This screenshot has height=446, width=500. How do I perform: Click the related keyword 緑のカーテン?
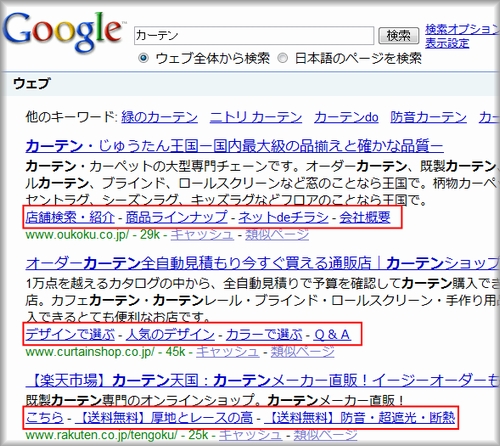159,117
